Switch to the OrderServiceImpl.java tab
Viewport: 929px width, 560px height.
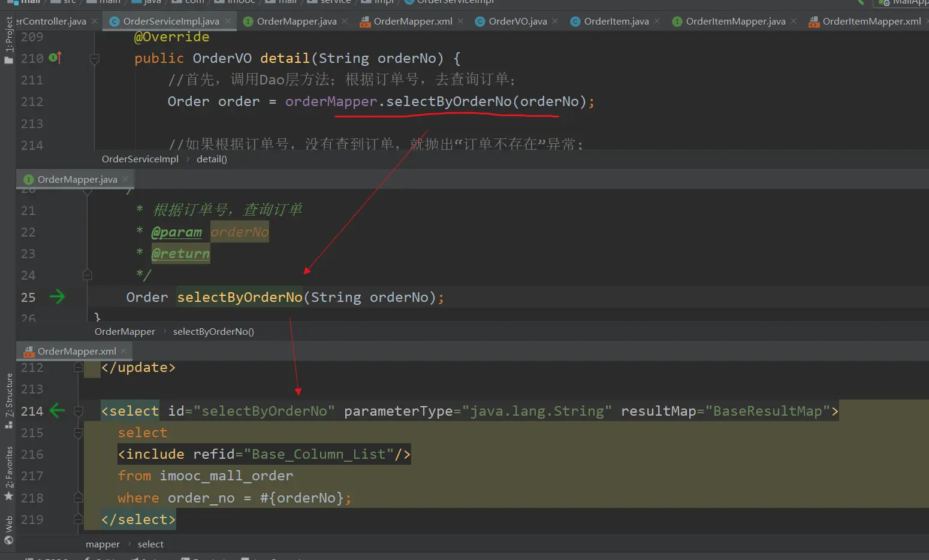171,22
